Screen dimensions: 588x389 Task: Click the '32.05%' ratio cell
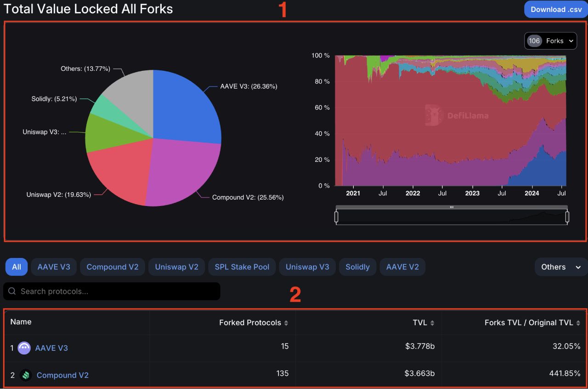click(x=566, y=346)
